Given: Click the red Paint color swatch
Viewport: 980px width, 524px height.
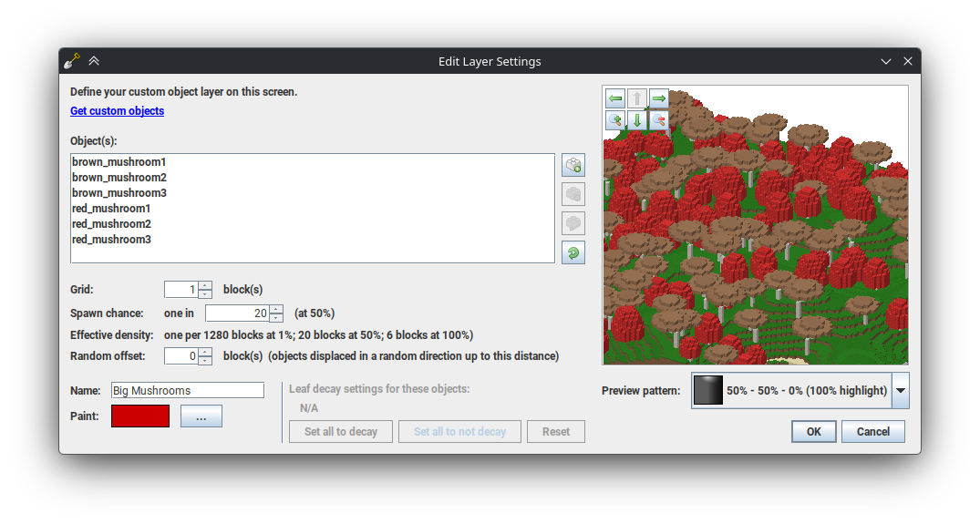Looking at the screenshot, I should 140,416.
